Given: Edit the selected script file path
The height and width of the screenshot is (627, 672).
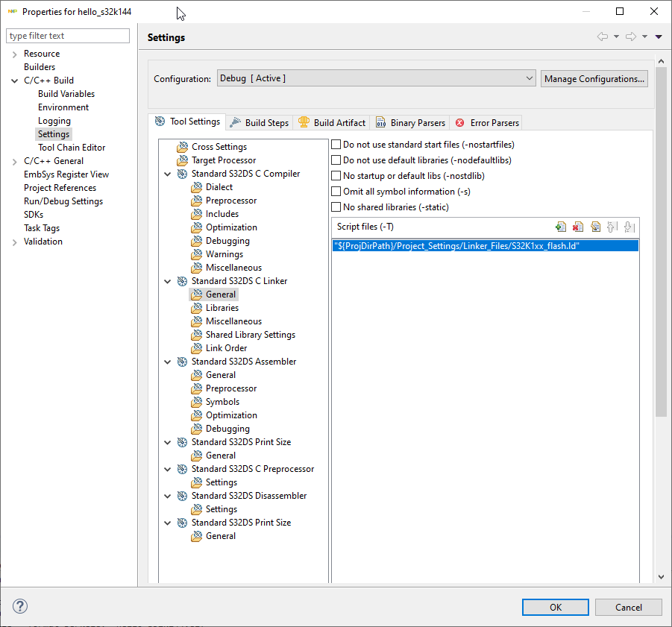Looking at the screenshot, I should coord(597,227).
